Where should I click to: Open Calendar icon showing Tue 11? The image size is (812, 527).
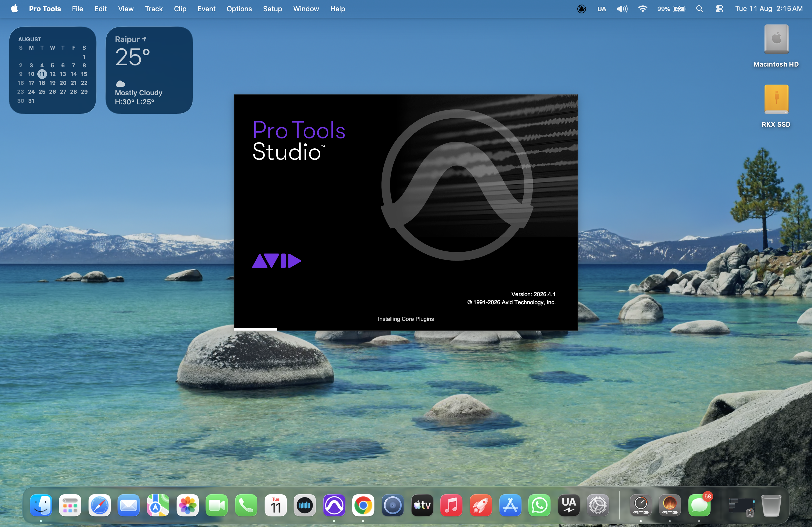[275, 505]
